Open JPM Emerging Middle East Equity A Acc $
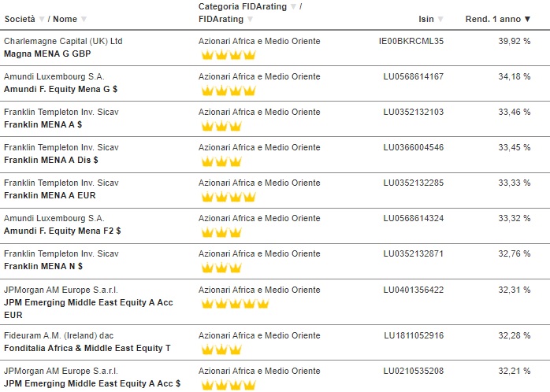This screenshot has height=392, width=550. (92, 383)
